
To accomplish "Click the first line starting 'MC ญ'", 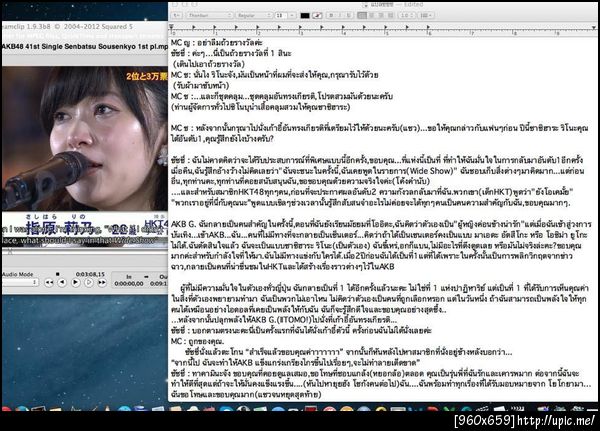I will [217, 42].
